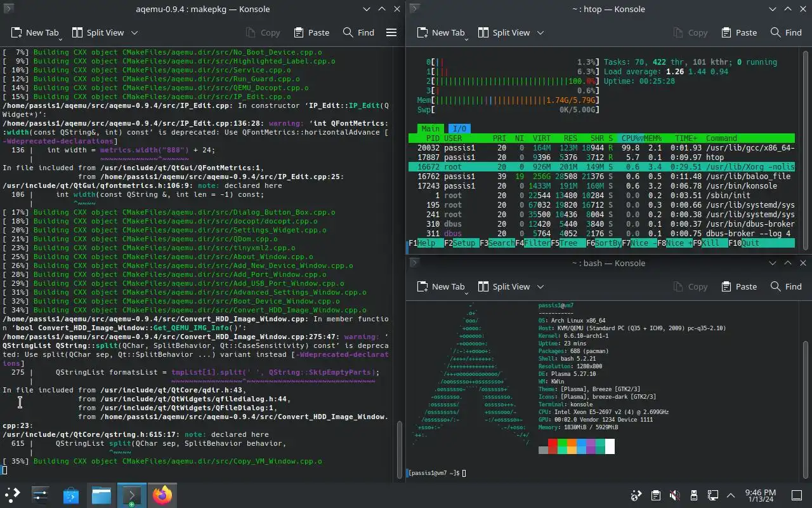
Task: Sort htop by the MEM% column
Action: coord(653,138)
